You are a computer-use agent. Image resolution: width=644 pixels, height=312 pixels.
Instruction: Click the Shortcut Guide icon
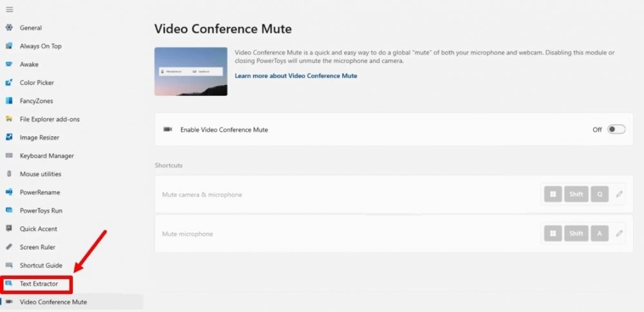(x=9, y=265)
